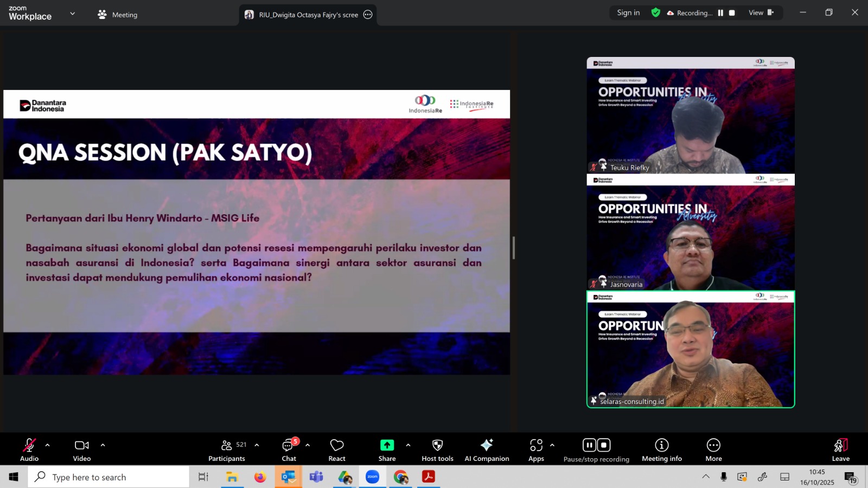The height and width of the screenshot is (488, 868).
Task: Expand audio settings arrow next to Audio
Action: click(48, 445)
